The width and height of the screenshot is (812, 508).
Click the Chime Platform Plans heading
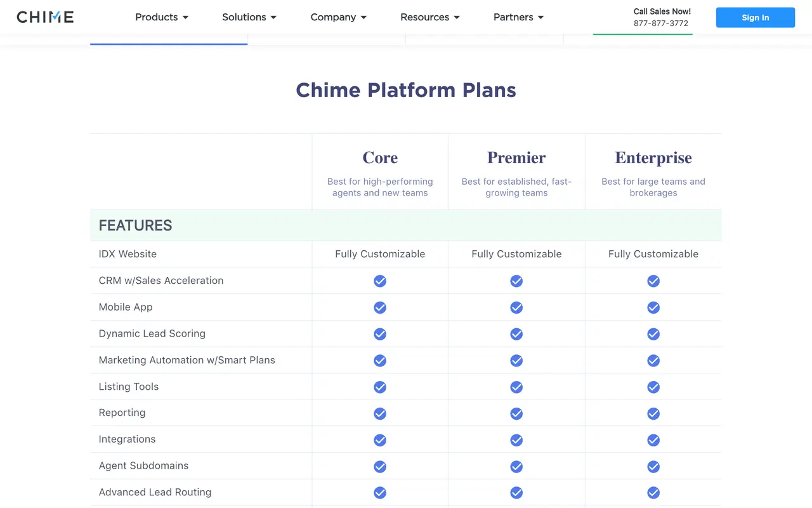pyautogui.click(x=406, y=90)
